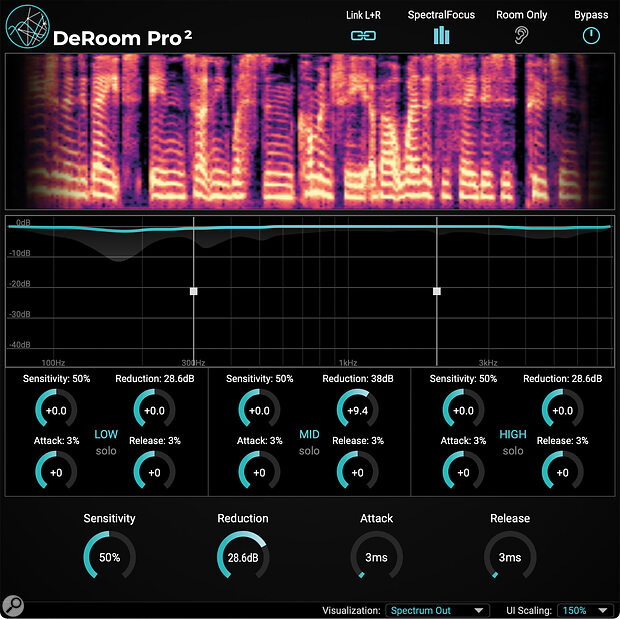Click the HIGH band label

513,434
